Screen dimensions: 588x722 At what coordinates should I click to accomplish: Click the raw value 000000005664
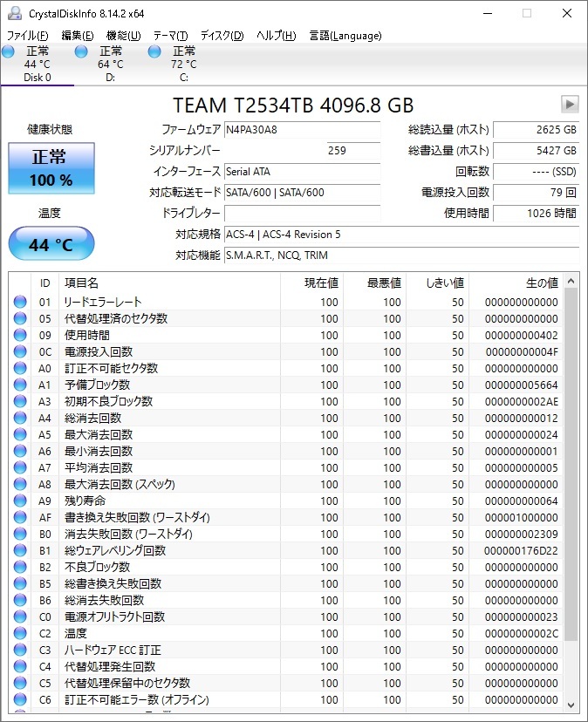tap(521, 385)
